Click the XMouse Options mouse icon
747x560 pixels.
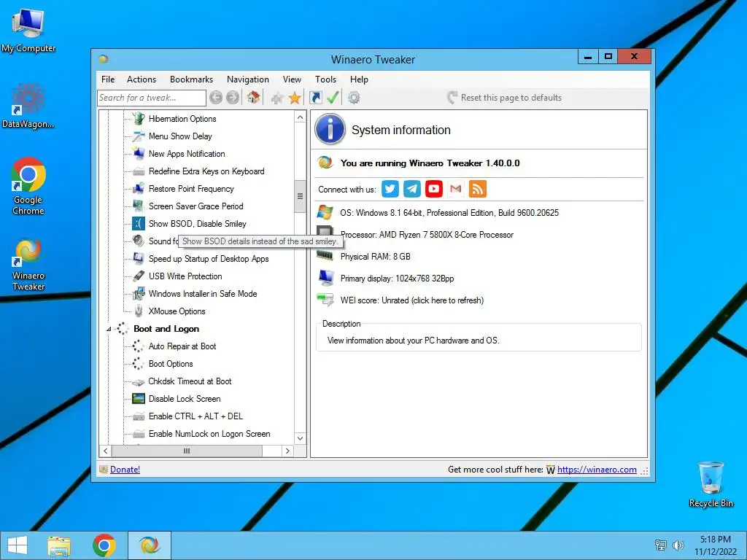click(139, 311)
